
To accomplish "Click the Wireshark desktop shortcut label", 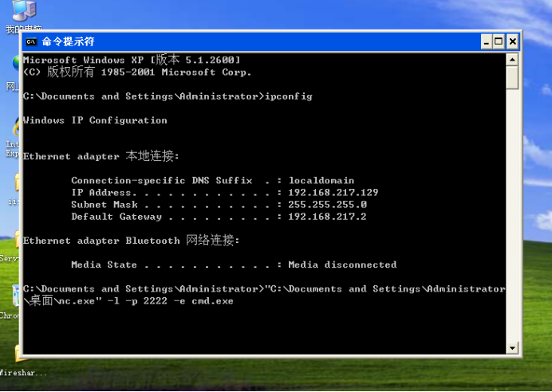I will (23, 373).
